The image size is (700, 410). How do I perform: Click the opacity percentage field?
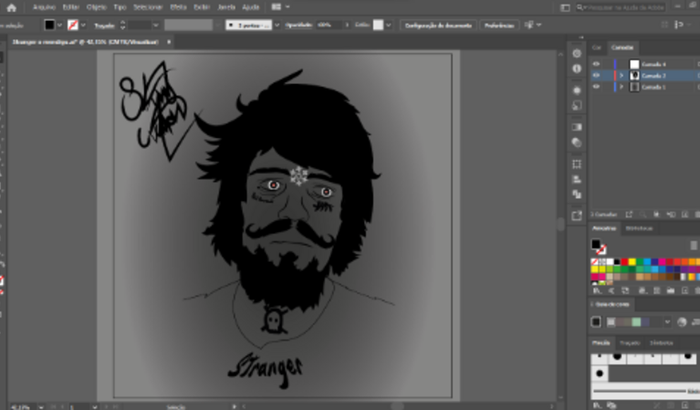[329, 25]
